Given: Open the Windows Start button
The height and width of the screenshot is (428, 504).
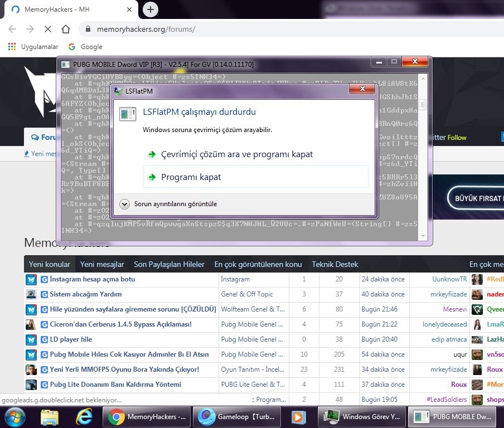Looking at the screenshot, I should point(15,417).
